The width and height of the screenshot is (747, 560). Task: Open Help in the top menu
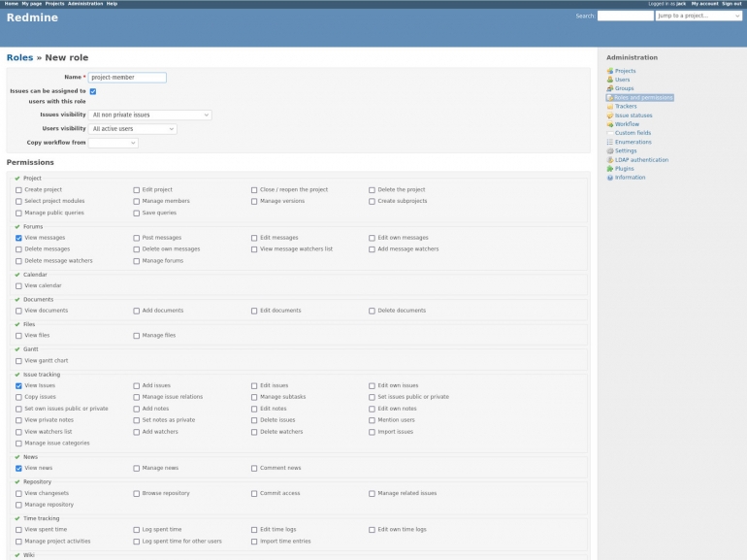coord(112,3)
